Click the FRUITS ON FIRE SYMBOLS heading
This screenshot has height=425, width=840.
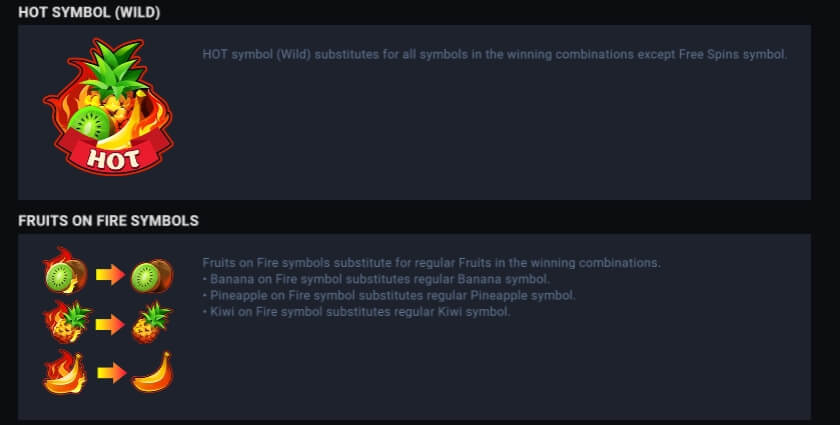(x=109, y=221)
